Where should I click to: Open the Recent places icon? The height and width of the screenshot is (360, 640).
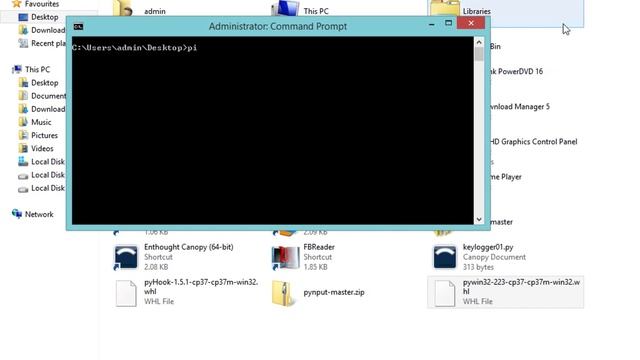click(23, 43)
